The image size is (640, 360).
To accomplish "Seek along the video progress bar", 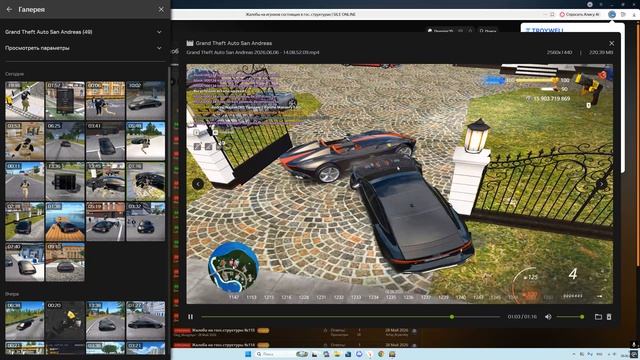I will (350, 317).
